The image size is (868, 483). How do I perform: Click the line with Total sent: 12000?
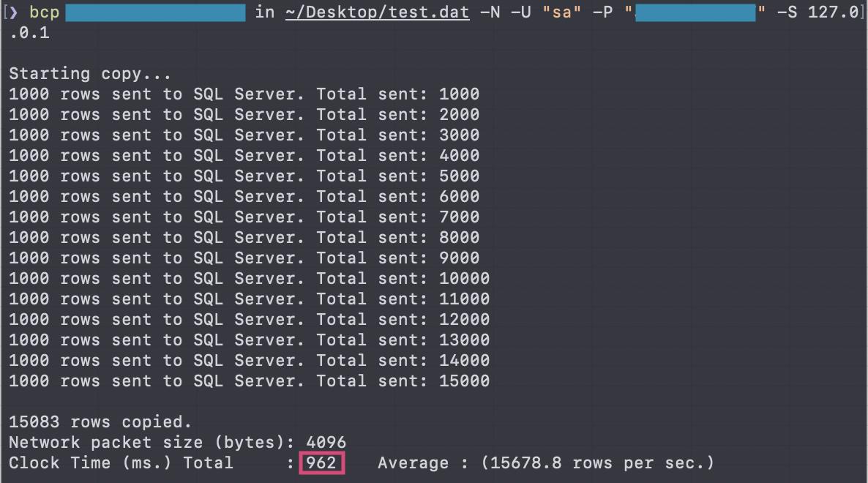click(x=249, y=319)
